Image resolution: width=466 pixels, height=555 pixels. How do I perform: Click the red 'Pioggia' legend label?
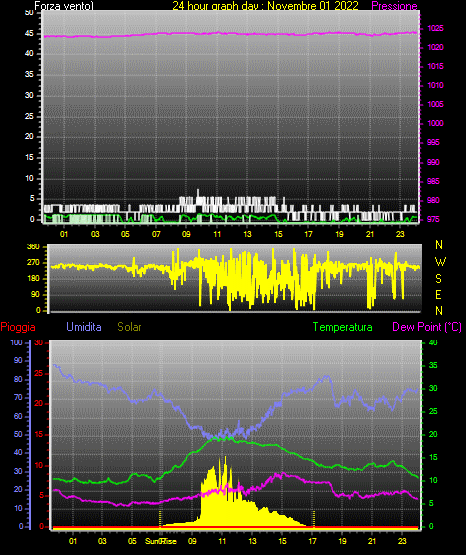point(18,327)
